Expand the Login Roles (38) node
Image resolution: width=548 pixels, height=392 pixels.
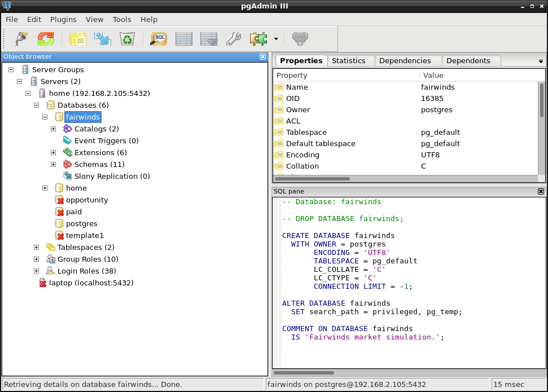click(36, 271)
